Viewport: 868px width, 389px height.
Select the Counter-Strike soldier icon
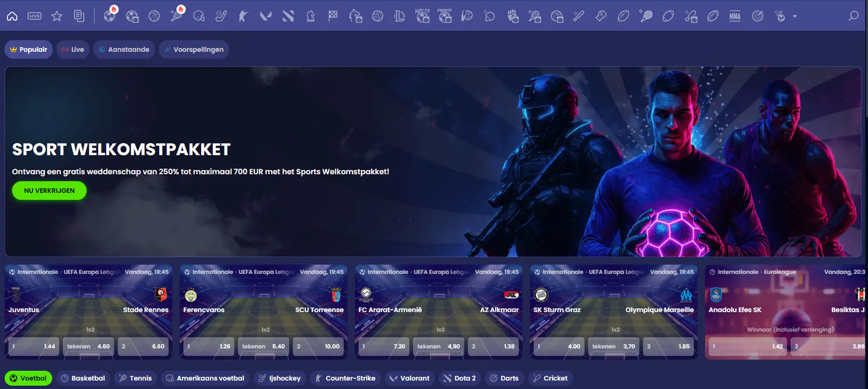[x=243, y=16]
